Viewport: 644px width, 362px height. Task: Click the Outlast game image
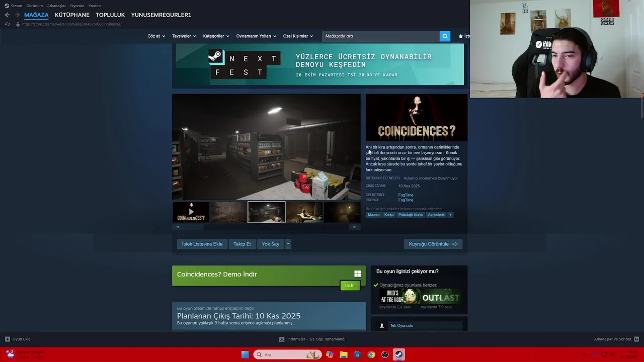coord(441,296)
